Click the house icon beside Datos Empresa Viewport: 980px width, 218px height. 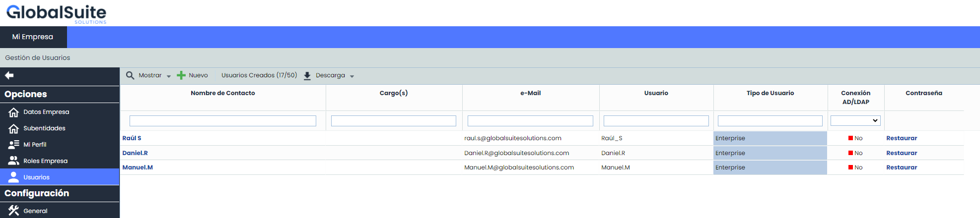[13, 112]
